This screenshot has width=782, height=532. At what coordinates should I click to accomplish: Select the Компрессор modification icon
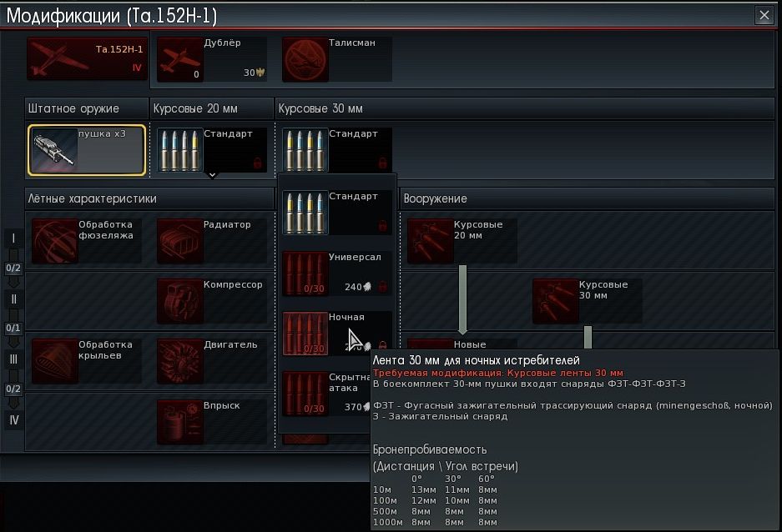(x=179, y=301)
